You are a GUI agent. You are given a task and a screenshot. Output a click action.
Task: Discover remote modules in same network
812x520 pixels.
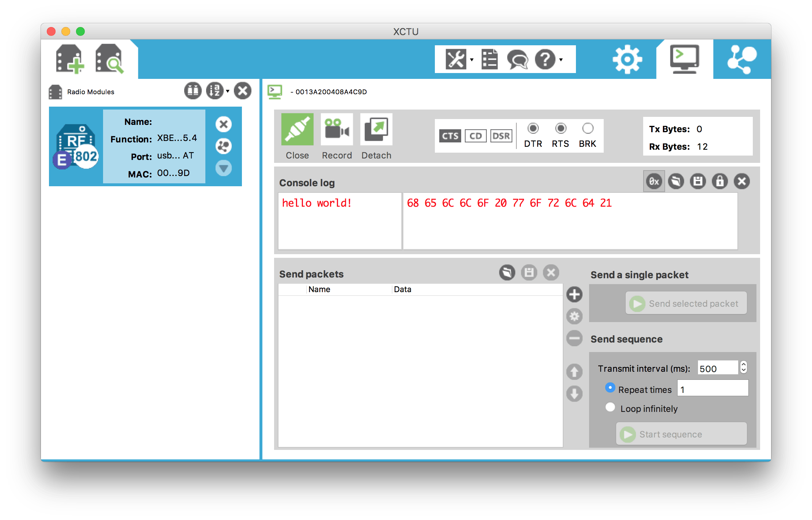[224, 146]
